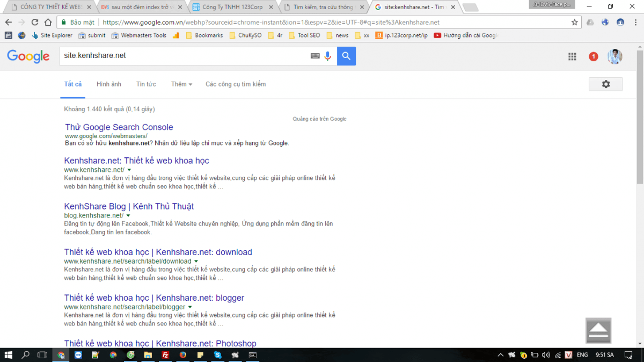Click 'Quảng cáo trên Google' link
This screenshot has width=644, height=362.
coord(320,119)
